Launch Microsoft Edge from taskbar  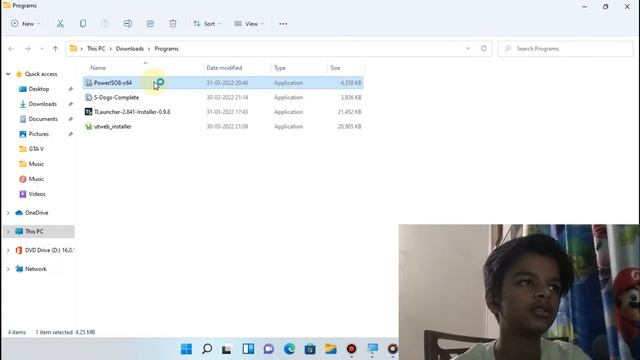click(289, 349)
